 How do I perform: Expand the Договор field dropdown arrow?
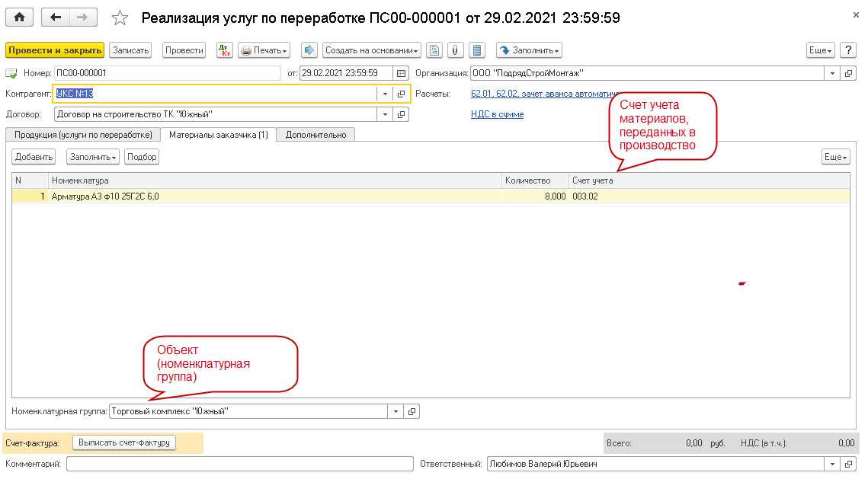coord(385,114)
